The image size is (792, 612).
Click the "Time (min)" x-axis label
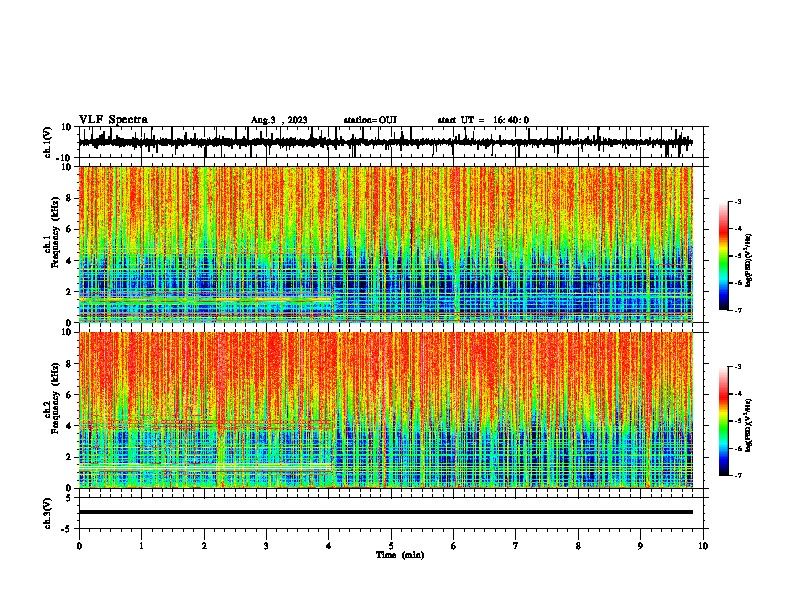click(x=400, y=555)
